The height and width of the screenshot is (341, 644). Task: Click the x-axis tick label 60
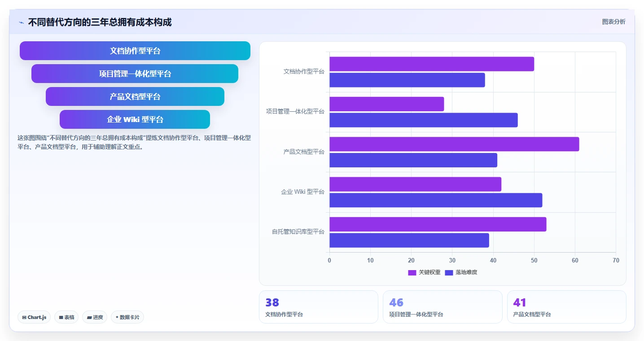click(x=575, y=261)
